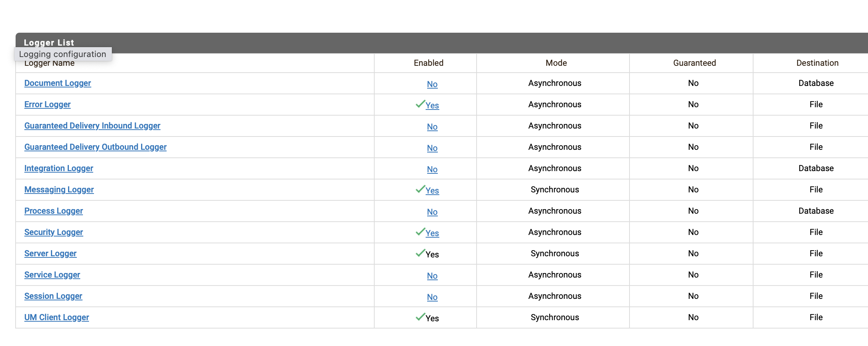Enable Process Logger via its No link
This screenshot has height=346, width=868.
tap(432, 212)
